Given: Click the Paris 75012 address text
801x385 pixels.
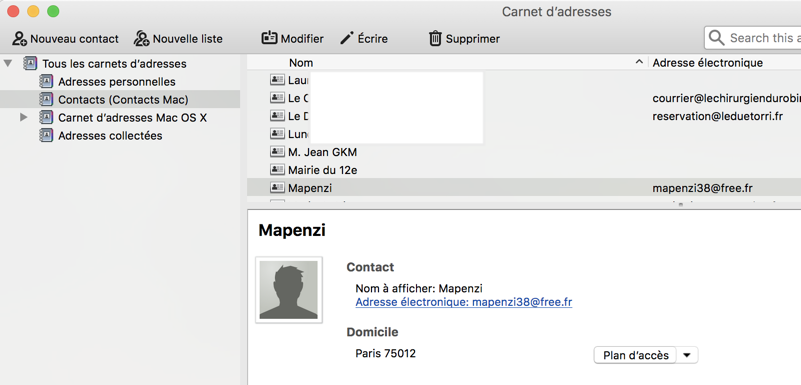Looking at the screenshot, I should pos(386,353).
